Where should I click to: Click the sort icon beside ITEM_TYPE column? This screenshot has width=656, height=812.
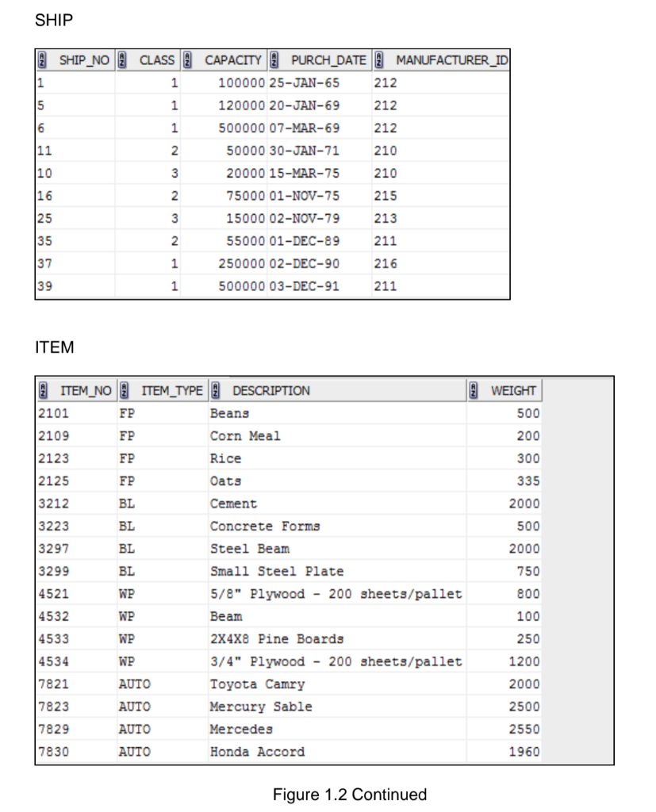(x=123, y=390)
